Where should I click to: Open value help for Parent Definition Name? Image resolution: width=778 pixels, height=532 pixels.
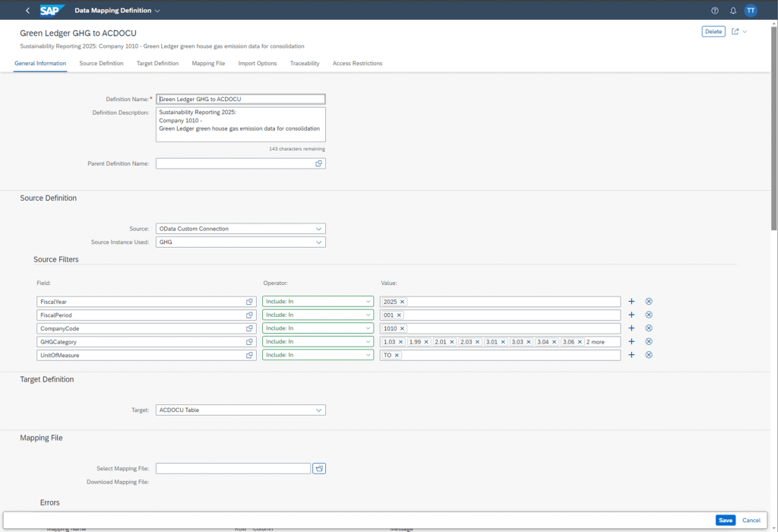(x=318, y=163)
